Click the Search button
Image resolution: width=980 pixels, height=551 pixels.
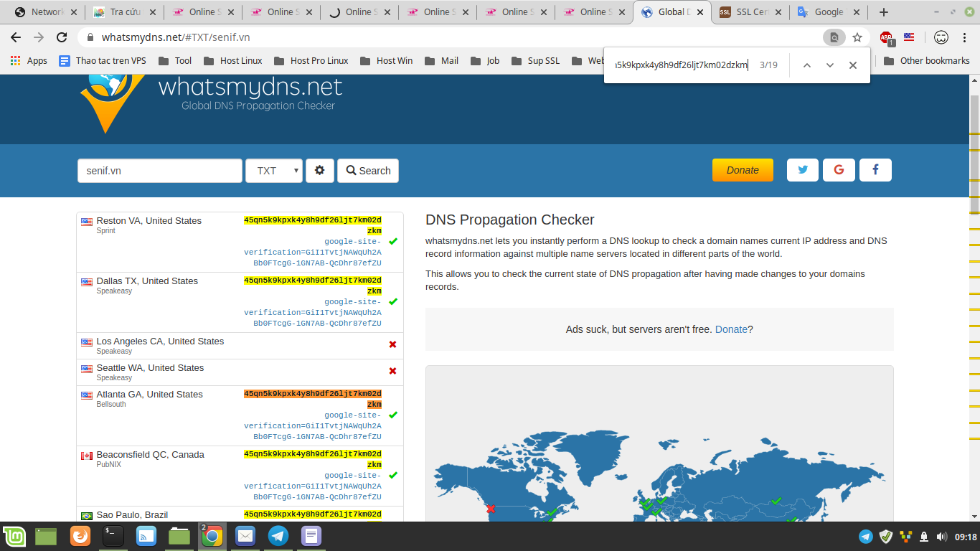click(x=368, y=171)
